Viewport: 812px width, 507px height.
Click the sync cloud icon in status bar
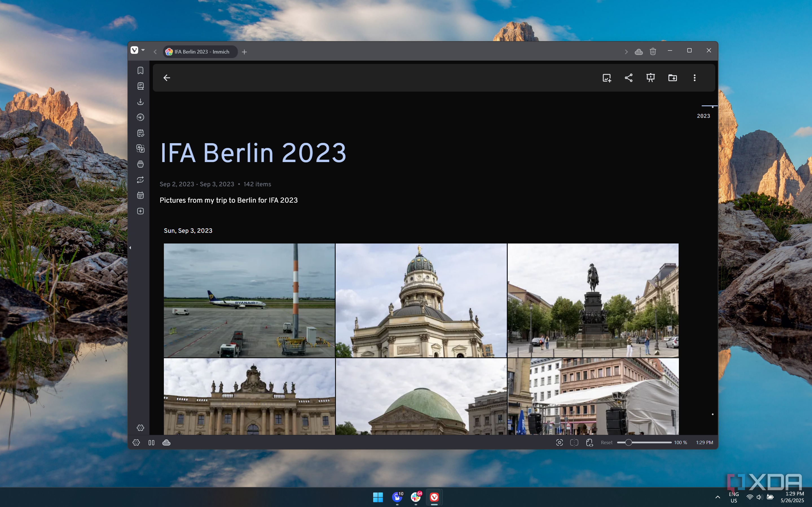click(166, 442)
